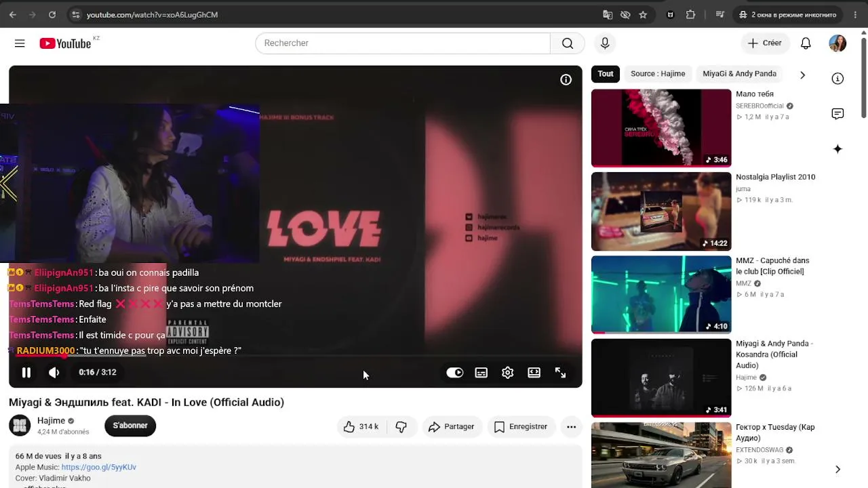Image resolution: width=868 pixels, height=488 pixels.
Task: Select the Tout filter chip
Action: click(x=606, y=74)
